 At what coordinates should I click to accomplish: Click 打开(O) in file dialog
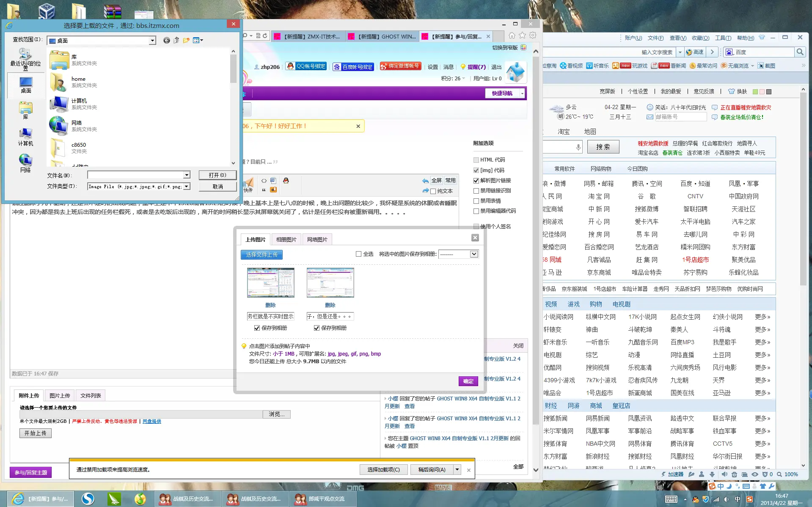coord(217,175)
